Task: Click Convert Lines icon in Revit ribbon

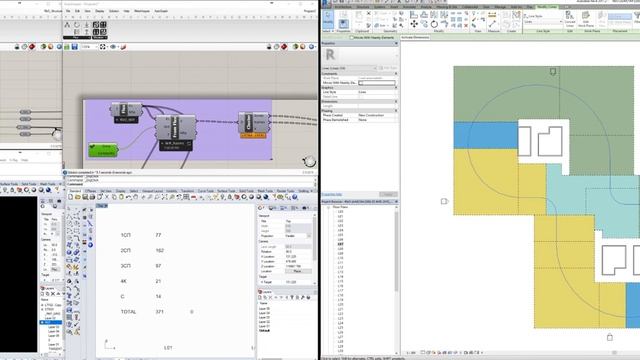Action: (x=570, y=18)
